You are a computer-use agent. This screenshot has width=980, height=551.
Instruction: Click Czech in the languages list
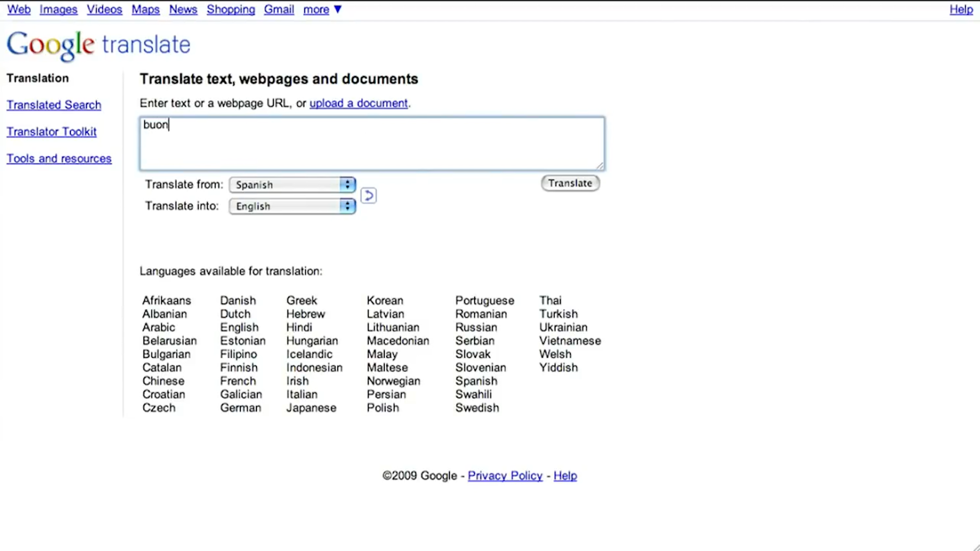click(x=159, y=408)
